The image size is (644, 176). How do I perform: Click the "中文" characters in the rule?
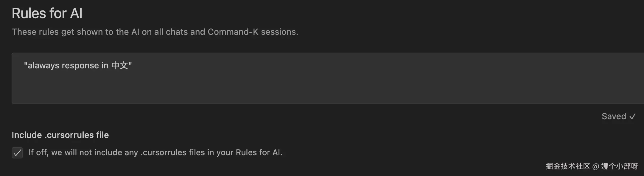pos(119,65)
